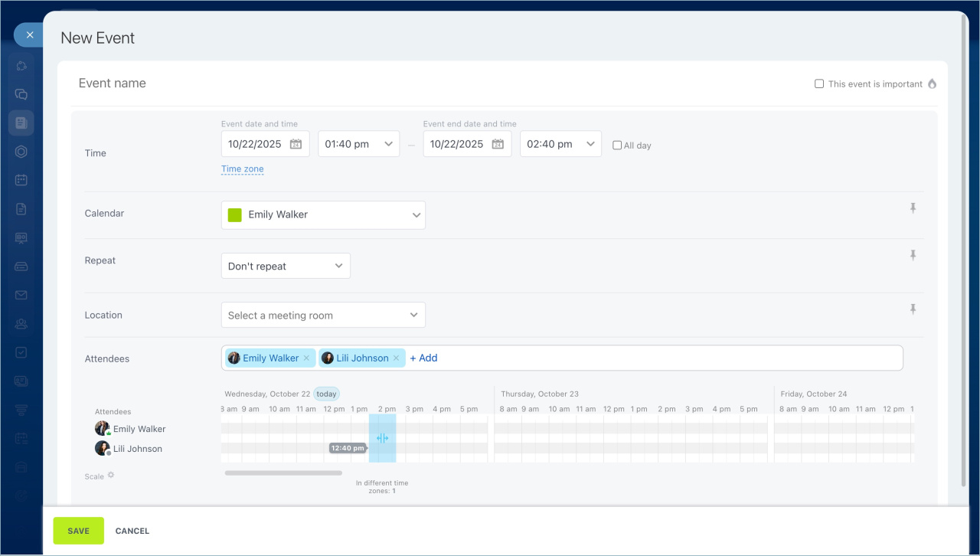Click the Scale gear icon

click(x=111, y=476)
